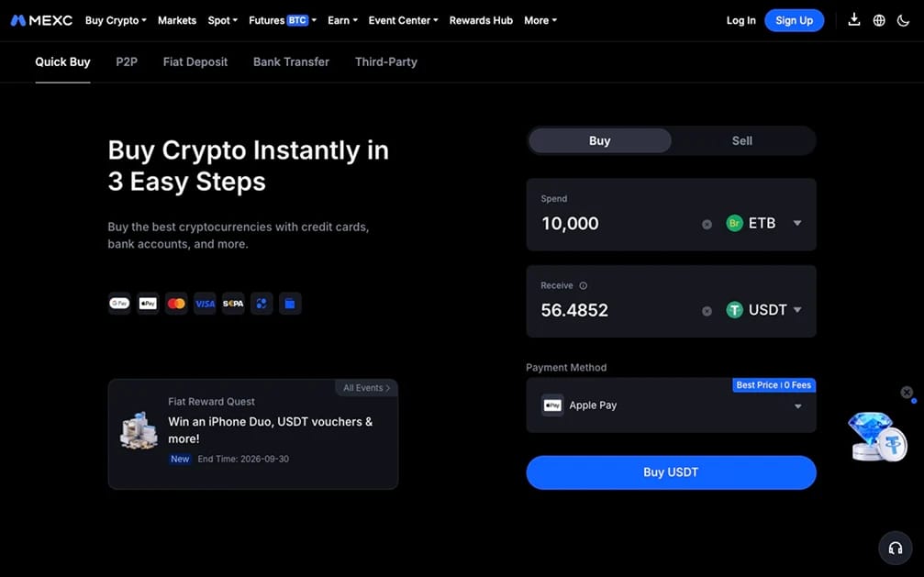Open the ETB currency dropdown
The width and height of the screenshot is (924, 577).
[x=763, y=224]
